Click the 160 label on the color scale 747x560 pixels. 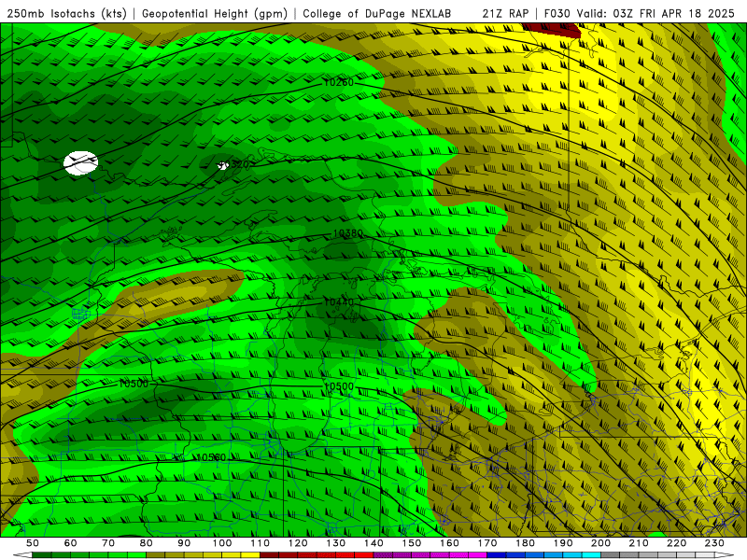point(449,543)
